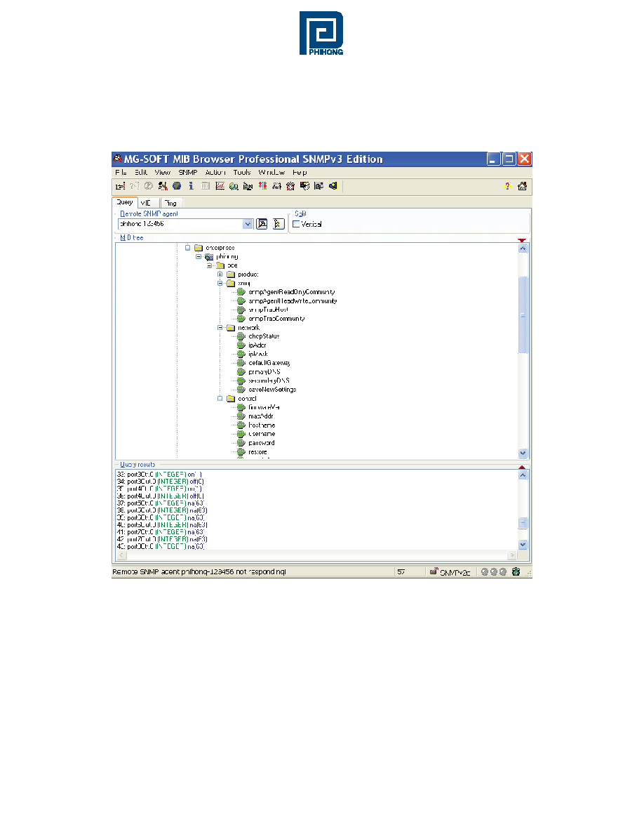Select primaryDNS tree node
Image resolution: width=644 pixels, height=834 pixels.
(264, 372)
